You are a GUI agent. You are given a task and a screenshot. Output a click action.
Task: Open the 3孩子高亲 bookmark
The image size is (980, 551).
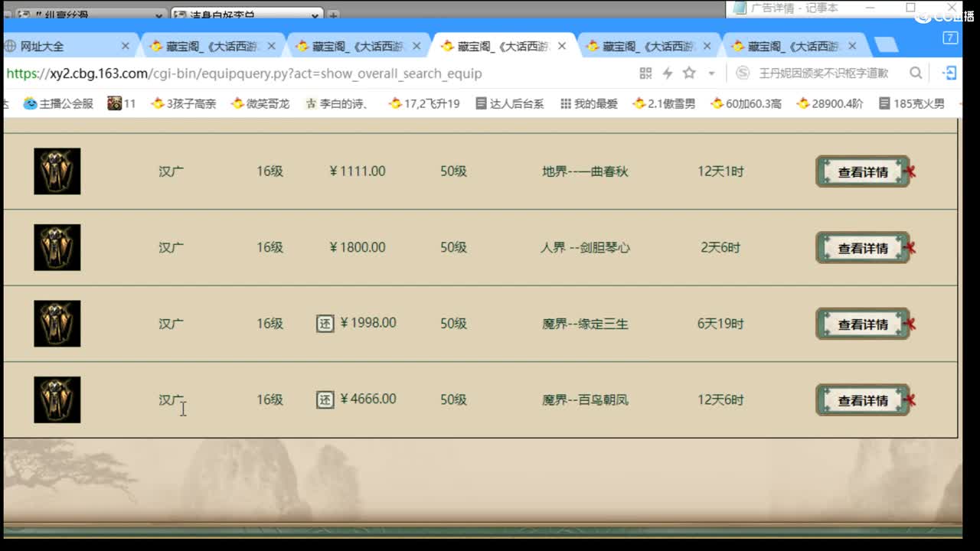pos(184,103)
